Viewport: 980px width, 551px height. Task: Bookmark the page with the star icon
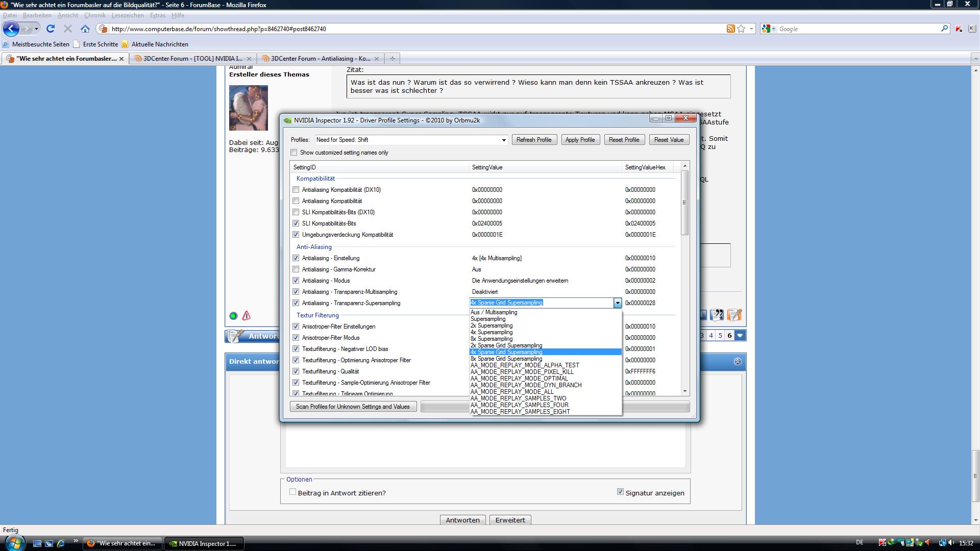coord(741,29)
